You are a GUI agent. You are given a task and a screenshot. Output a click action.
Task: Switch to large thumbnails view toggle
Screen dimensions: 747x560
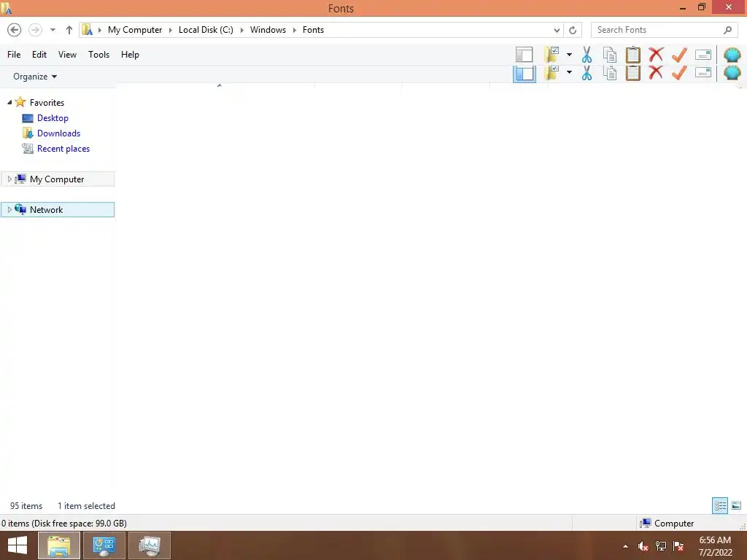(736, 505)
